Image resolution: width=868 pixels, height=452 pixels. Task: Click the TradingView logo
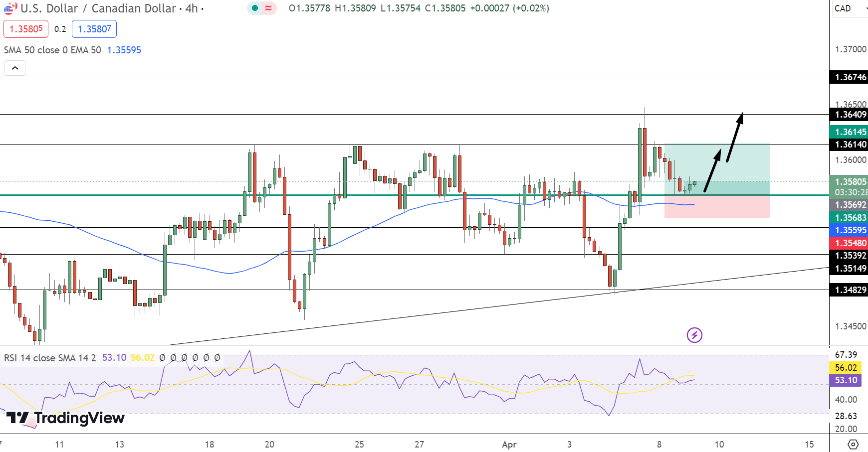65,418
